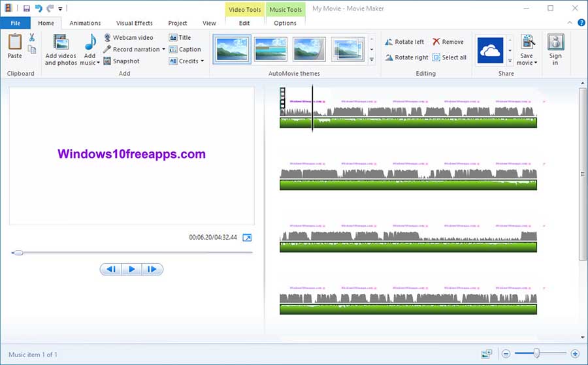Change thumbnail size in status bar
The height and width of the screenshot is (365, 588).
click(487, 353)
